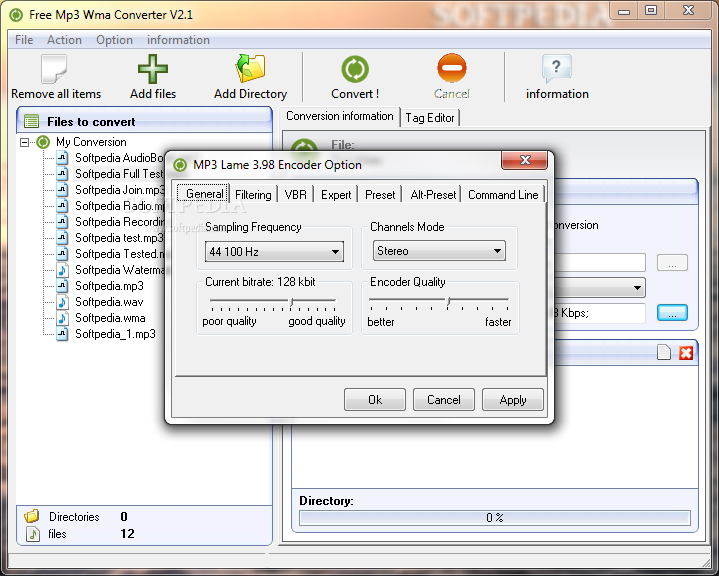Viewport: 719px width, 576px height.
Task: Select the My Conversion root node icon
Action: pyautogui.click(x=43, y=142)
